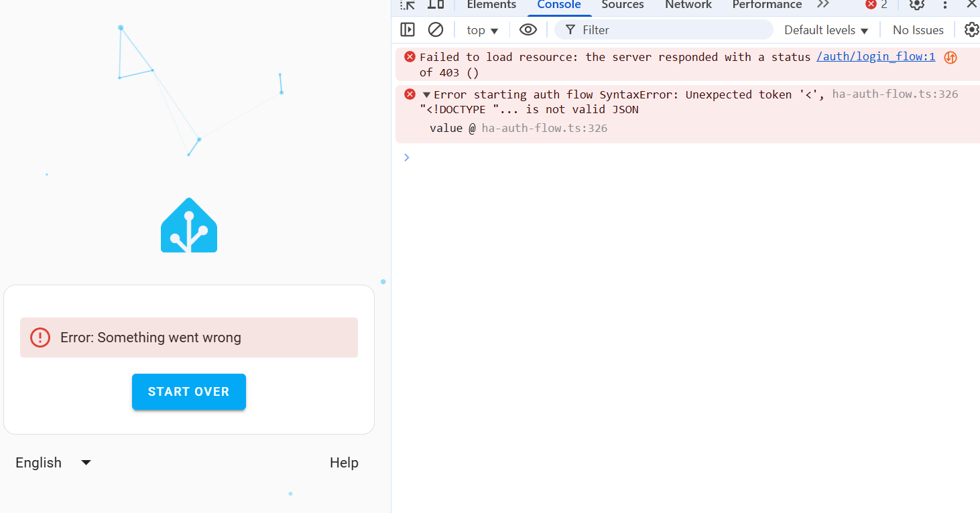Create a live expression with the eye icon
The image size is (980, 513).
point(528,29)
